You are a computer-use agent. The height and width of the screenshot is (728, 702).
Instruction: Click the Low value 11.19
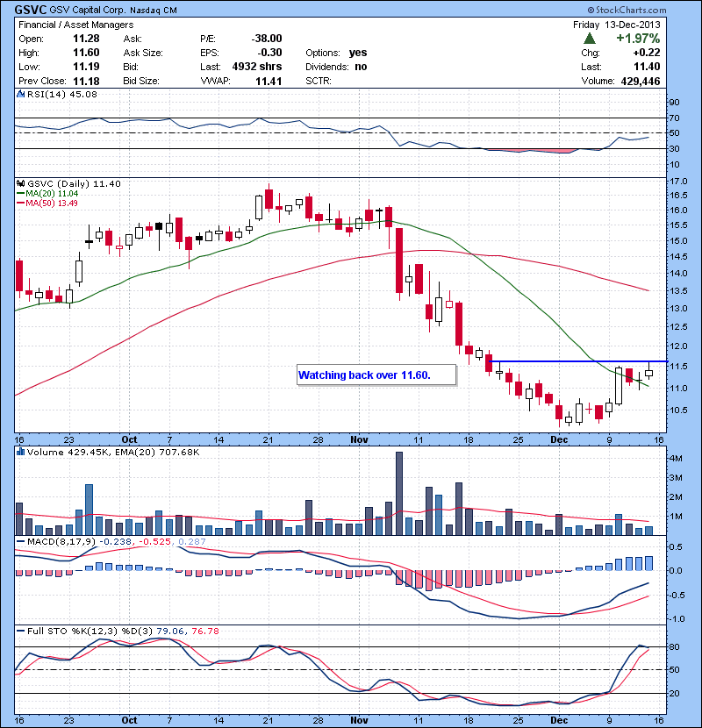(x=86, y=67)
